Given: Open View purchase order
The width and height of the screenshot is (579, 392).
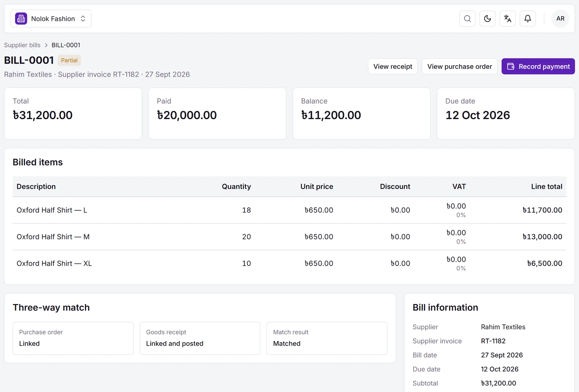Looking at the screenshot, I should [460, 66].
